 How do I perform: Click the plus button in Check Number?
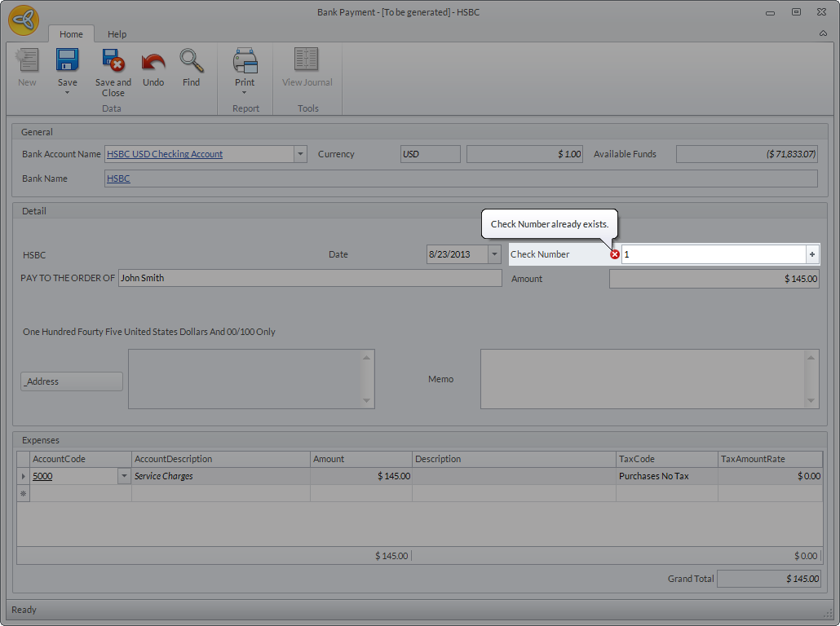(x=811, y=254)
